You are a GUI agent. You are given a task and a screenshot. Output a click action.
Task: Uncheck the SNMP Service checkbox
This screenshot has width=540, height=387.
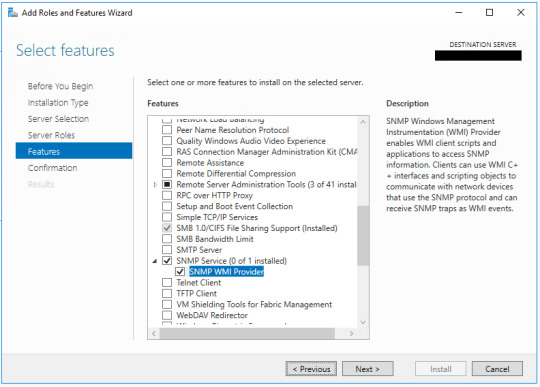click(x=167, y=261)
